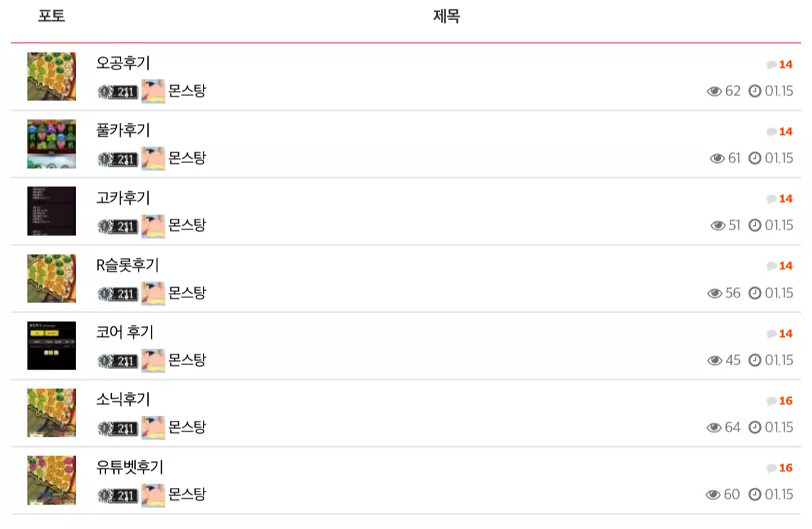Open the R슬롯후기 post title
Viewport: 812px width, 529px height.
click(x=127, y=265)
